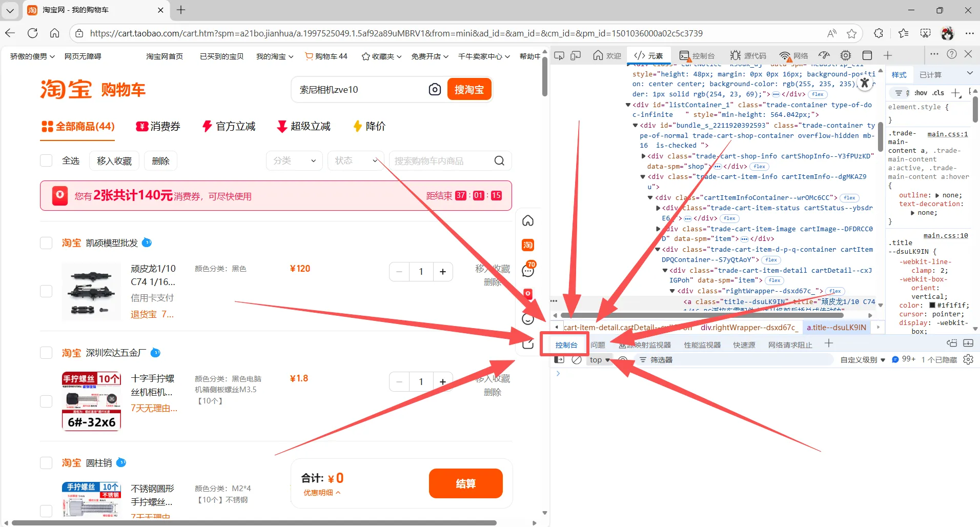Click the orange Taobao icon in floating sidebar
This screenshot has width=980, height=527.
[528, 245]
